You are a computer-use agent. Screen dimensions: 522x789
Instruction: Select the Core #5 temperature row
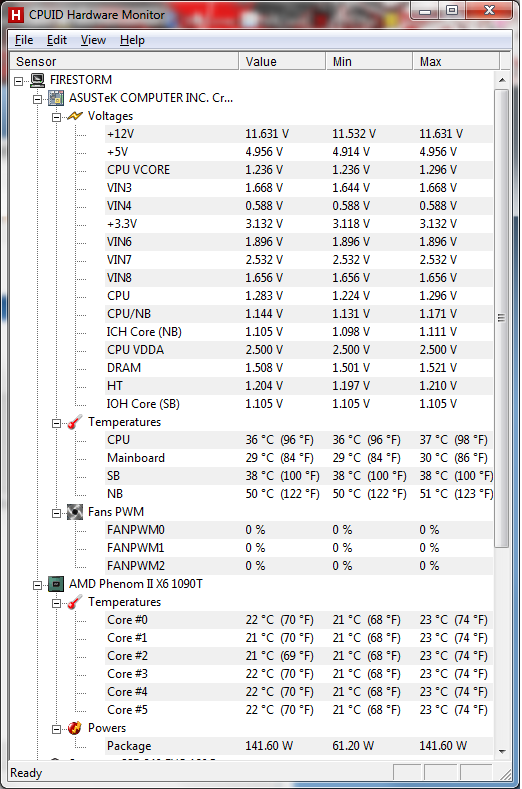299,710
